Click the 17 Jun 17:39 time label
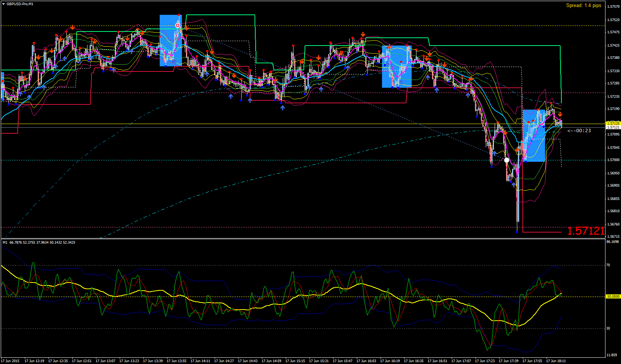The height and width of the screenshot is (364, 621). [x=509, y=361]
